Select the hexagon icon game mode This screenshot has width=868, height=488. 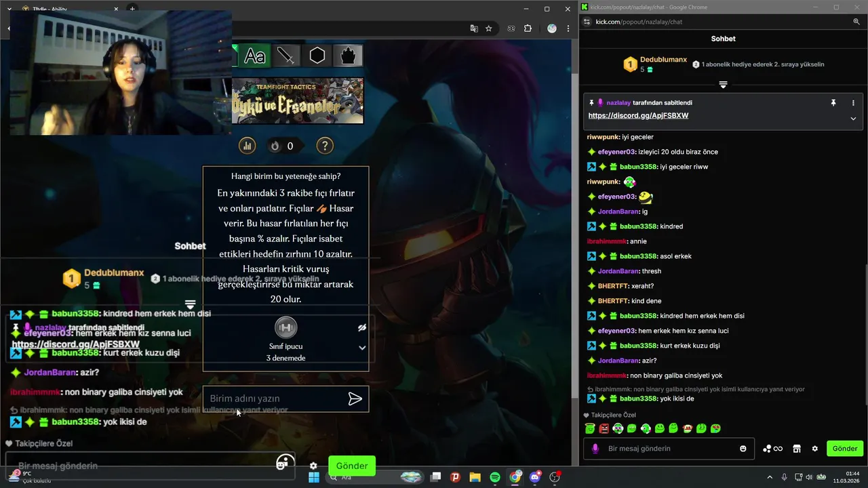317,56
